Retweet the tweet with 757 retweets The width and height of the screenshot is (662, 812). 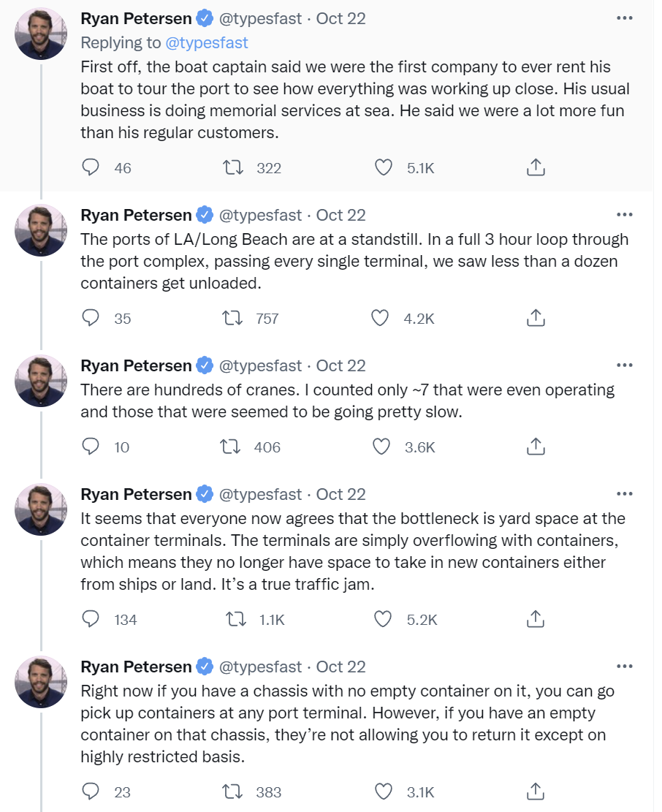(x=234, y=318)
